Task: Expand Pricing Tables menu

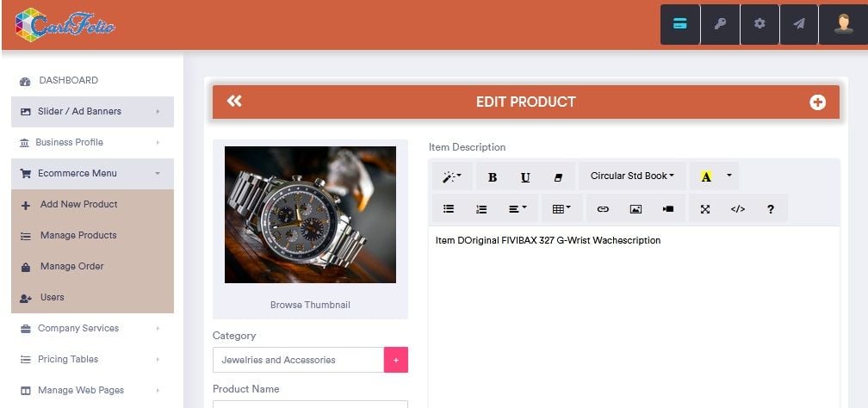Action: pyautogui.click(x=92, y=360)
